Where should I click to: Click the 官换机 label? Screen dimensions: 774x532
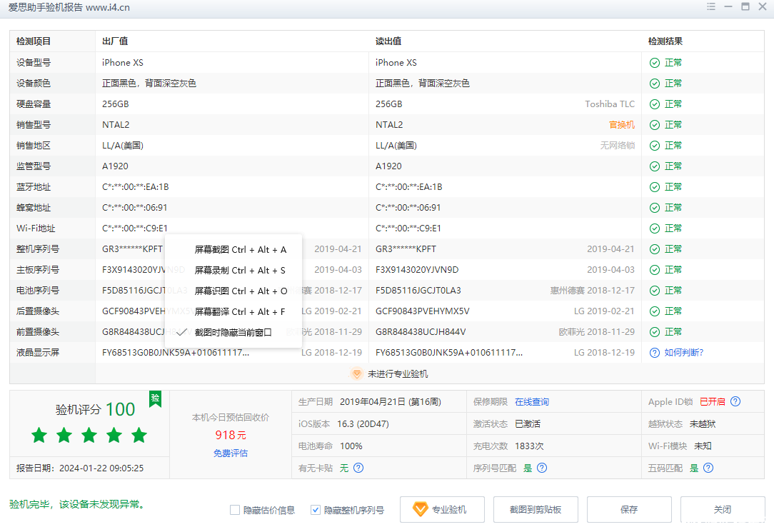click(x=622, y=125)
